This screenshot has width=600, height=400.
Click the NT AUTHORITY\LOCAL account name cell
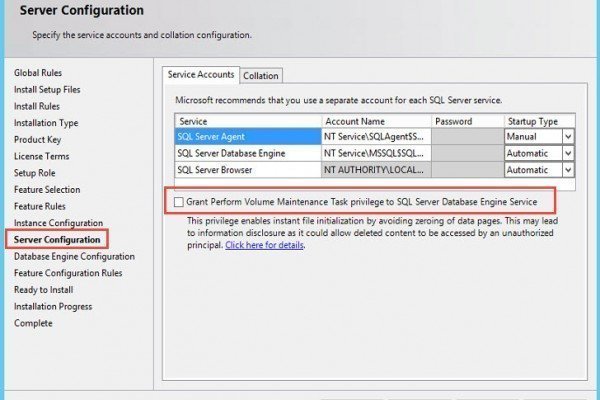tap(377, 170)
